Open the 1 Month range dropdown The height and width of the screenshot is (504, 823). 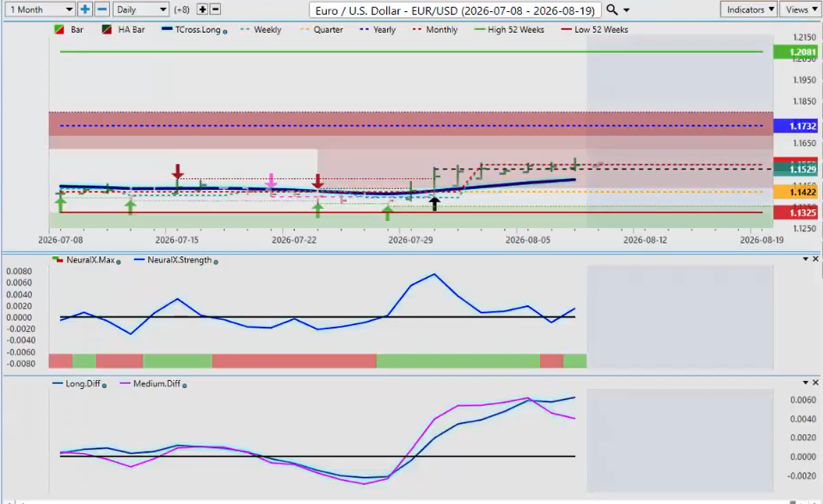coord(40,9)
